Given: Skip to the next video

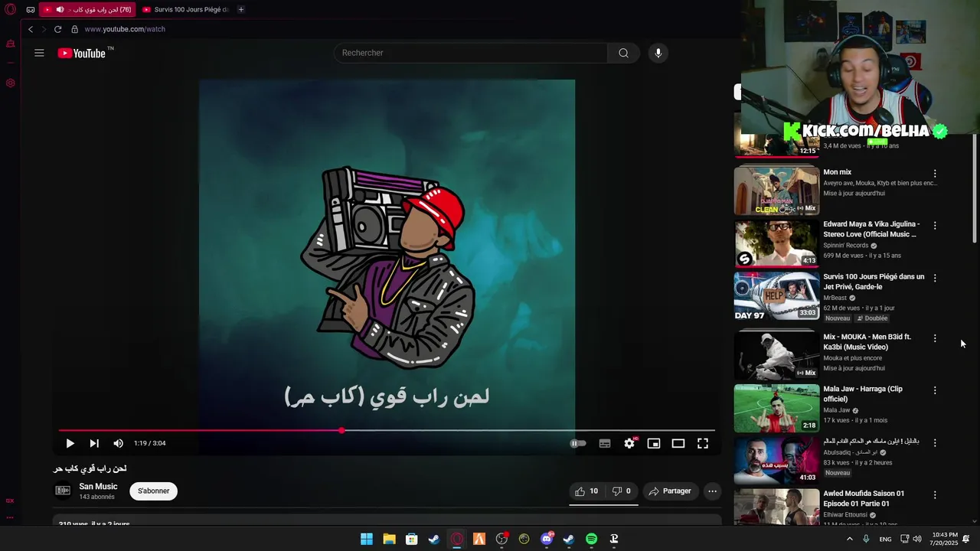Looking at the screenshot, I should (x=94, y=443).
